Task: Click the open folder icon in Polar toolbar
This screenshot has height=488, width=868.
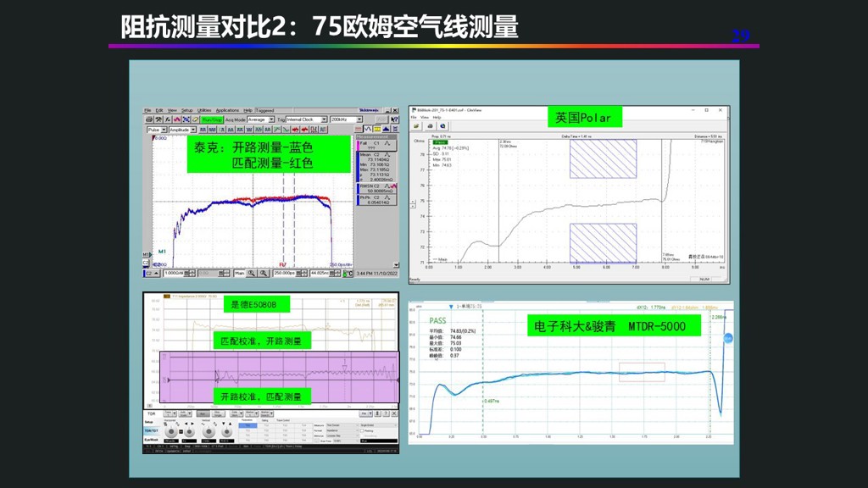Action: (x=416, y=126)
